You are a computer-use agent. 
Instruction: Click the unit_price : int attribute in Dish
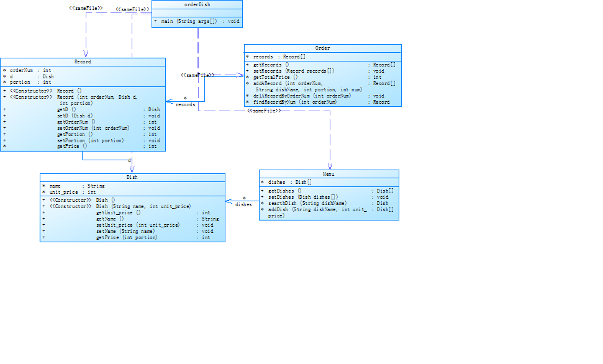click(69, 192)
